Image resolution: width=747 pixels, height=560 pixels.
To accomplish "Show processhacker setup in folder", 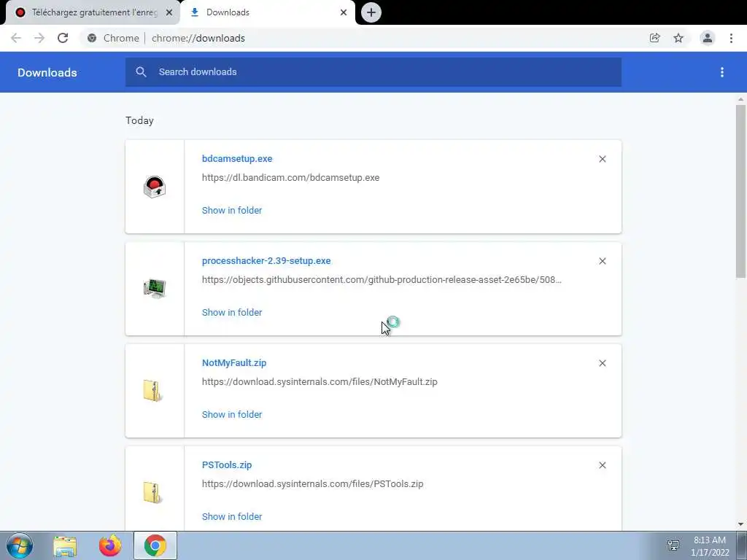I will tap(232, 312).
